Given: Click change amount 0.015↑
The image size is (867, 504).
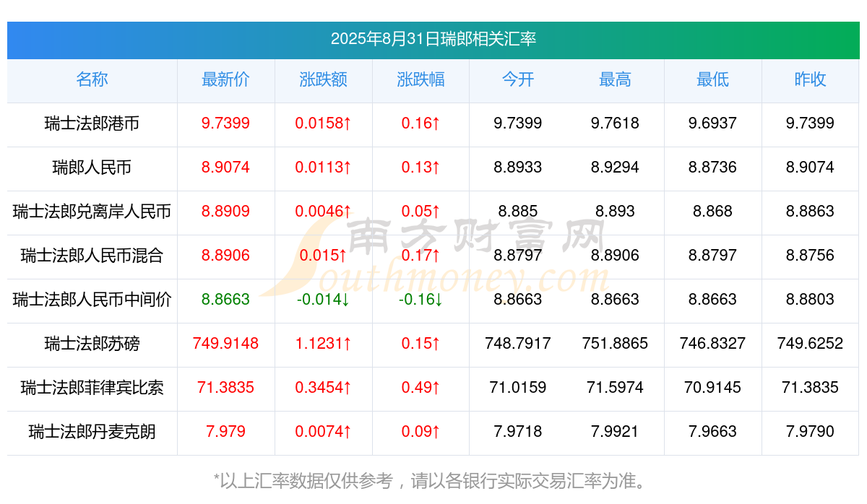Looking at the screenshot, I should tap(323, 256).
